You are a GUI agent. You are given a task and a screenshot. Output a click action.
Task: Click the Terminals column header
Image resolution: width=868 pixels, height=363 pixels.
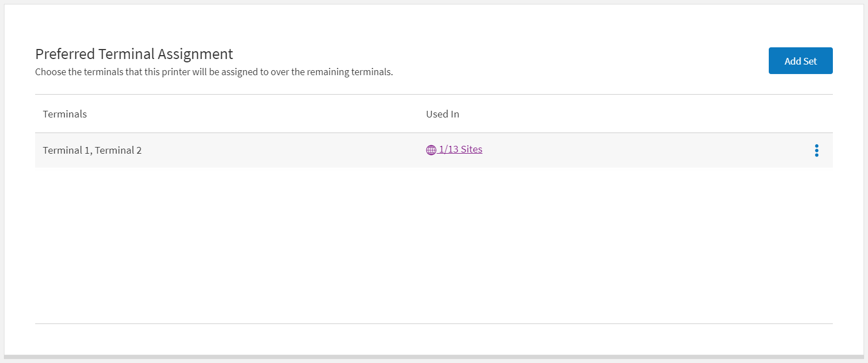(x=65, y=114)
